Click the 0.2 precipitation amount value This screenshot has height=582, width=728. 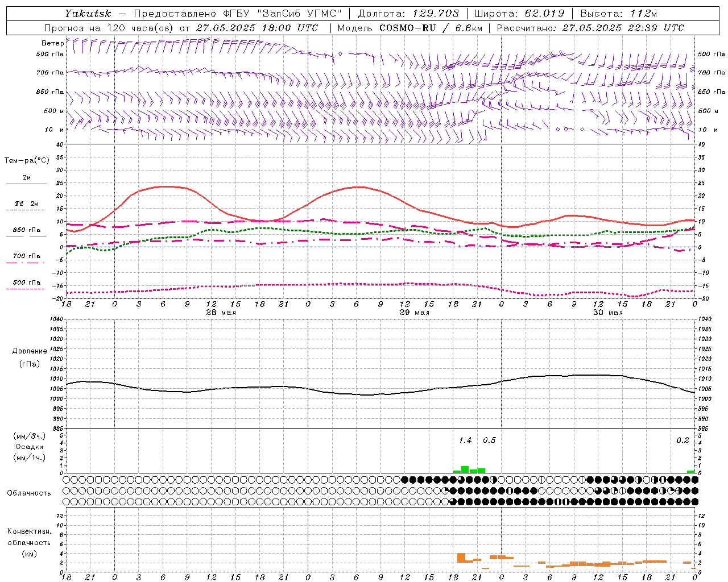682,440
